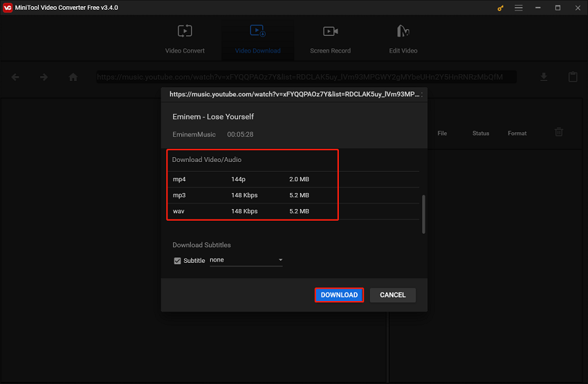Click the forward arrow navigation icon
The image size is (588, 384).
click(x=44, y=77)
